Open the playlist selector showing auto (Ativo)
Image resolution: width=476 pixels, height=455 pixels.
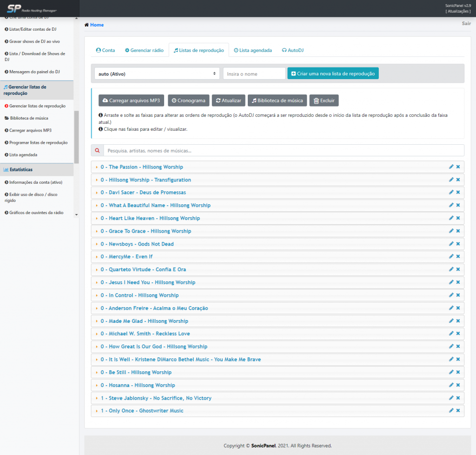click(157, 74)
